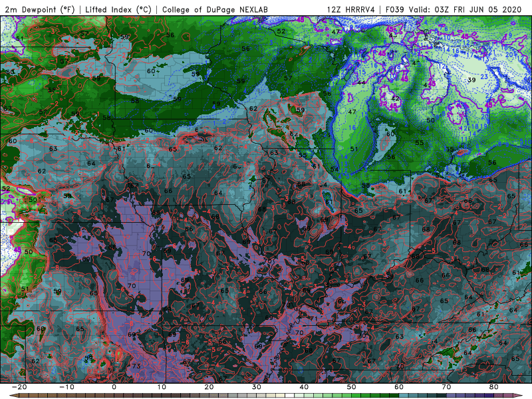Viewport: 532px width, 399px height.
Task: Click the '80' label on the color scale
Action: pyautogui.click(x=494, y=387)
